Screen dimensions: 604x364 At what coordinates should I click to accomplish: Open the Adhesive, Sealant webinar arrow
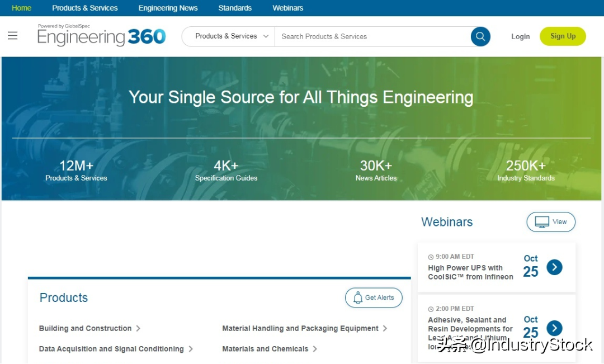pos(554,328)
